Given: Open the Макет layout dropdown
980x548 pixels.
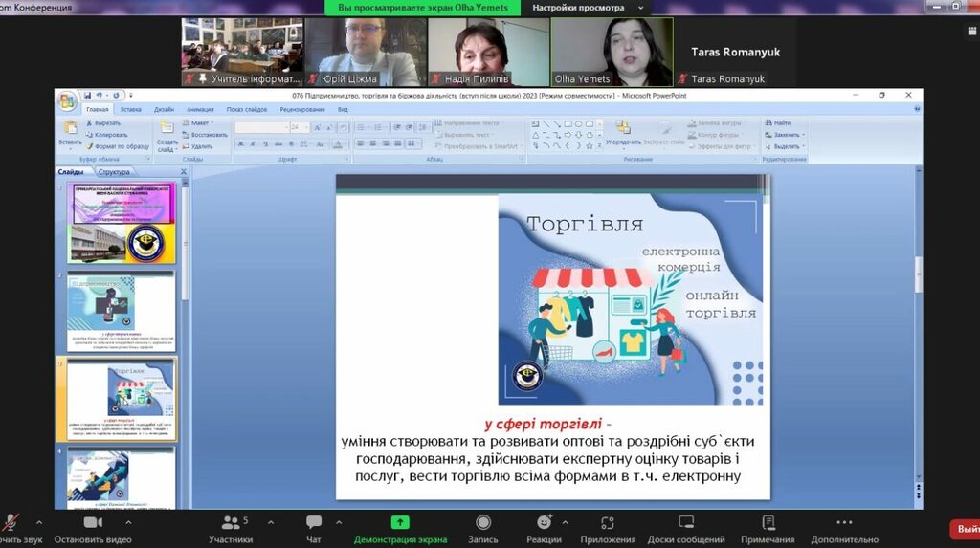Looking at the screenshot, I should click(201, 123).
